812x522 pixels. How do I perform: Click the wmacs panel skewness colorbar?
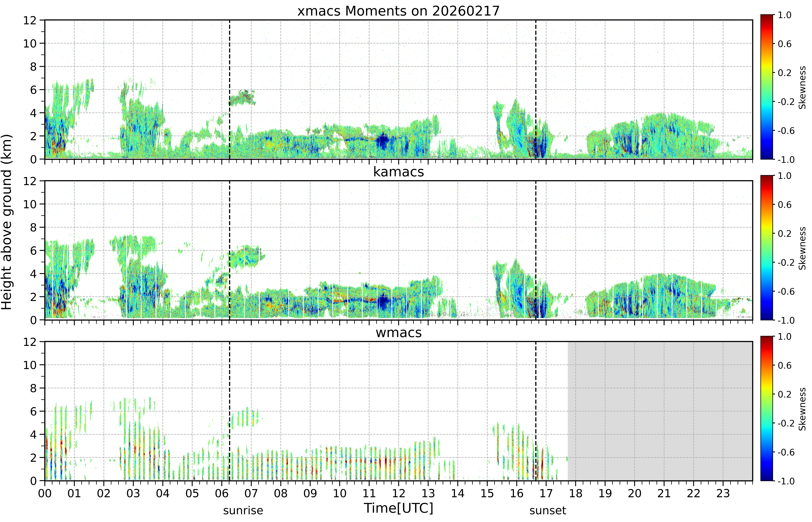(767, 408)
